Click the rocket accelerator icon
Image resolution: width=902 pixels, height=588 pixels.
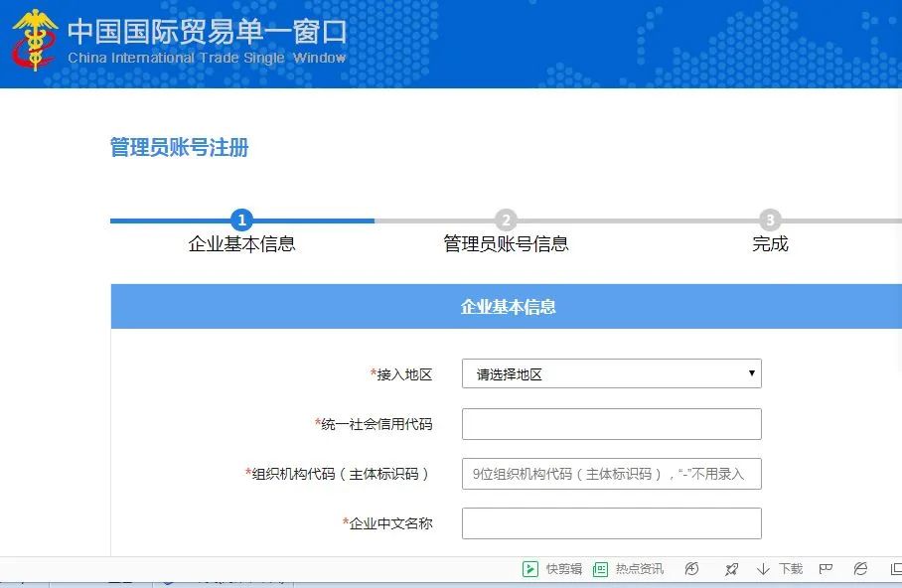tap(732, 569)
